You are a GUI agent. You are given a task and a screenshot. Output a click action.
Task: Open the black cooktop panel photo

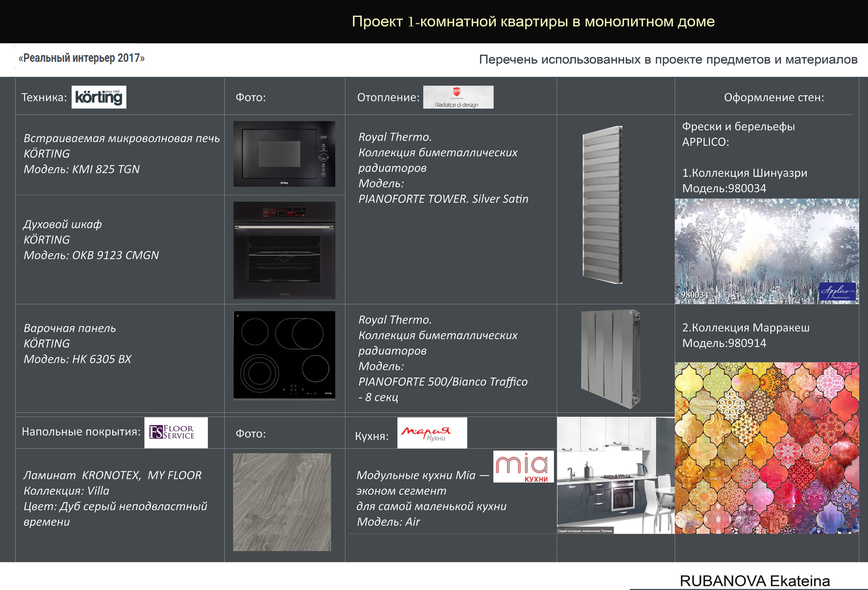(284, 355)
